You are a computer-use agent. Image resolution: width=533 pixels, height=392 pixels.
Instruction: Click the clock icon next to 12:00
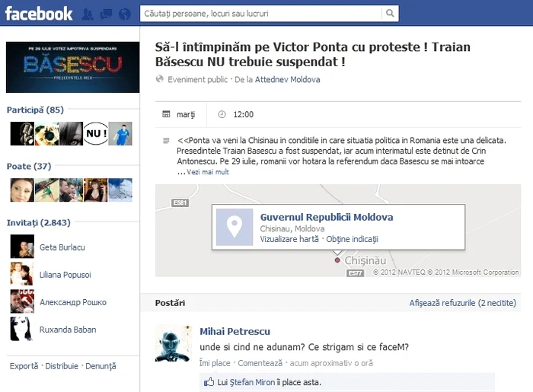pos(222,114)
